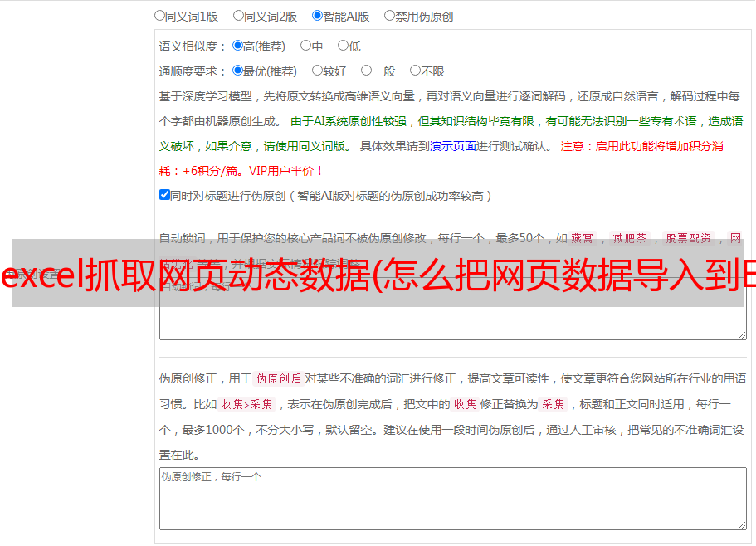756x546 pixels.
Task: Click inside the 伪原创修正 textarea
Action: [453, 499]
